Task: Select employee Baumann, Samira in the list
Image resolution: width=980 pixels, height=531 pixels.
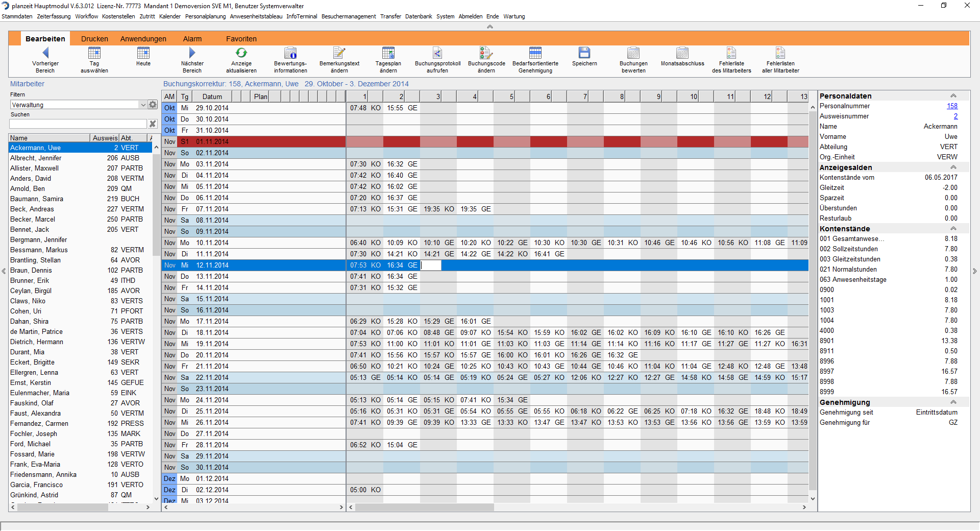Action: tap(37, 199)
